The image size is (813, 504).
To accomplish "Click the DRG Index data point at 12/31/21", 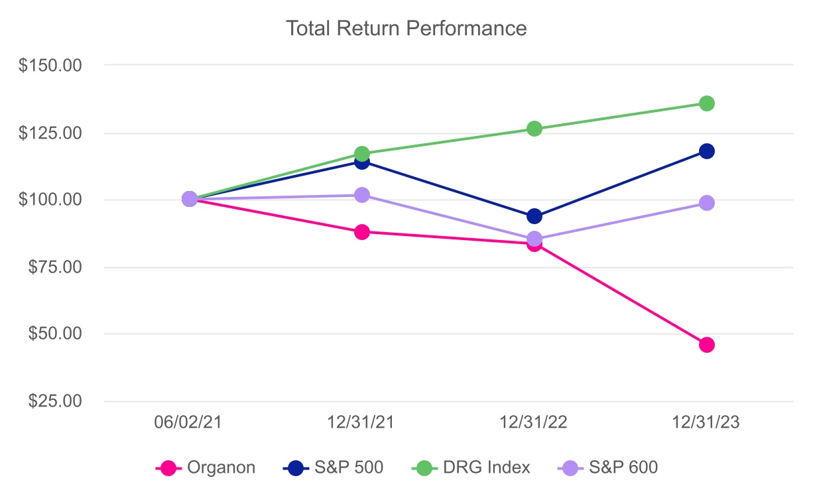I will (362, 154).
